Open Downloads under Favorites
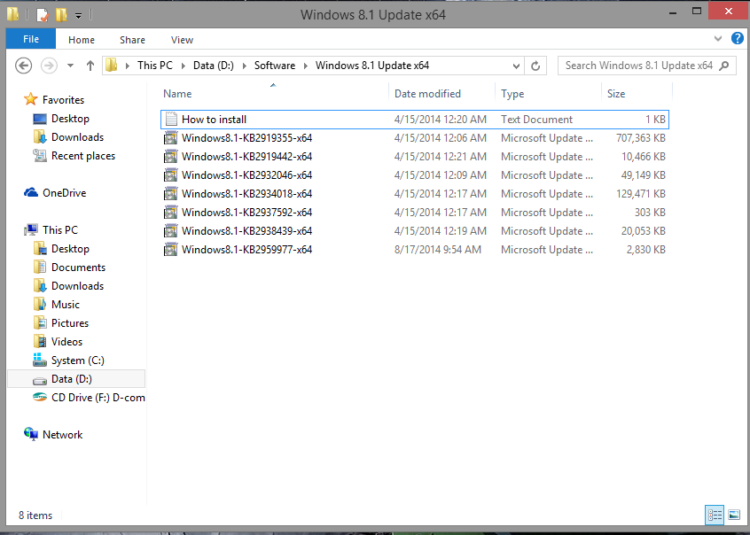 tap(77, 137)
